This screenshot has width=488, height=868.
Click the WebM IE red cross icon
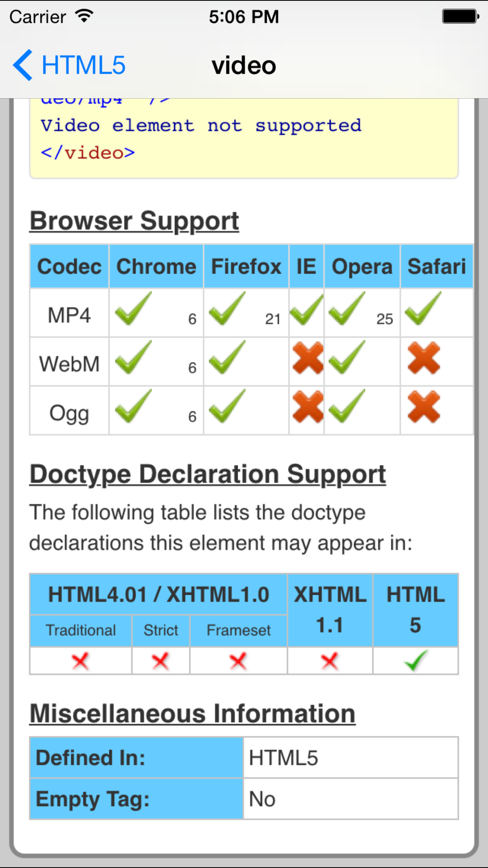306,360
